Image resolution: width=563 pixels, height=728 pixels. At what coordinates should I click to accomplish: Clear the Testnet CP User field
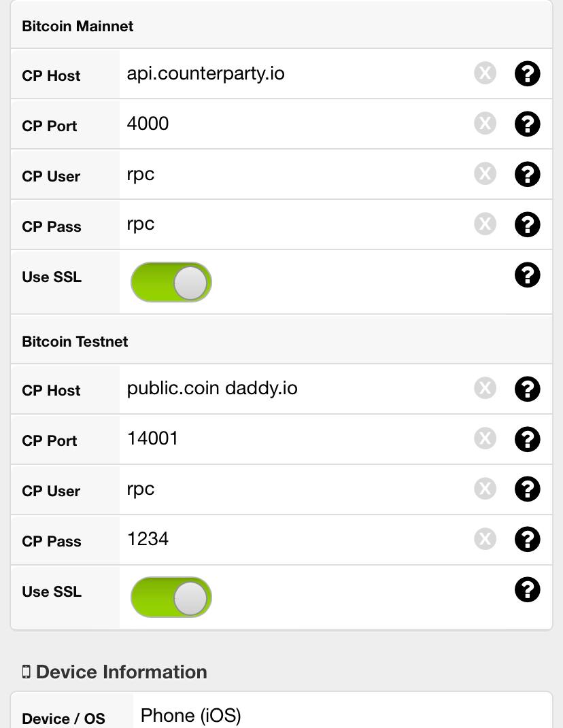click(485, 489)
